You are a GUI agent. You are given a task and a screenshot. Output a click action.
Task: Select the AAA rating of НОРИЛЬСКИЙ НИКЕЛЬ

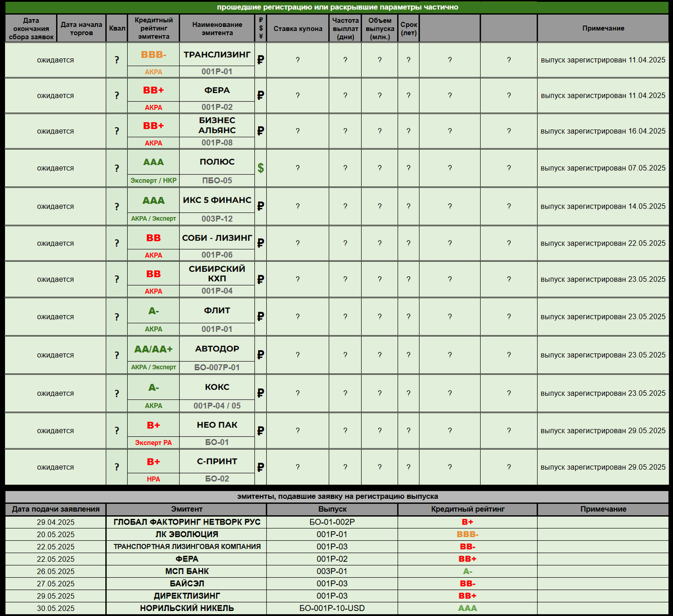468,608
